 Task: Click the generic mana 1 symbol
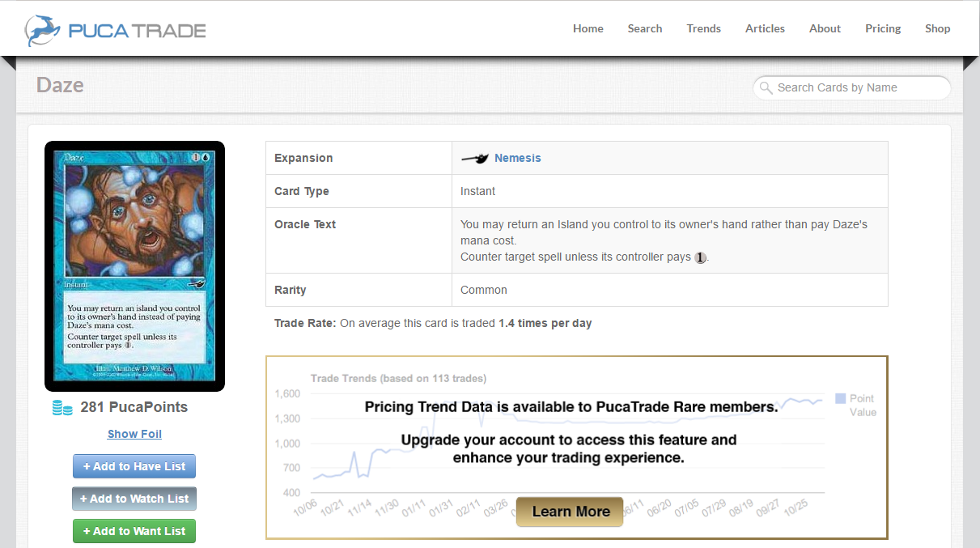click(x=700, y=257)
